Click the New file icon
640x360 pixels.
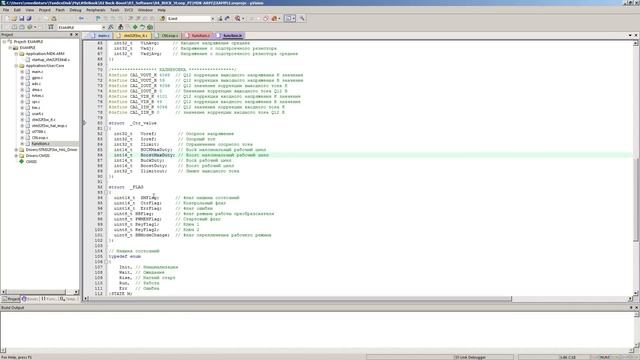(6, 18)
